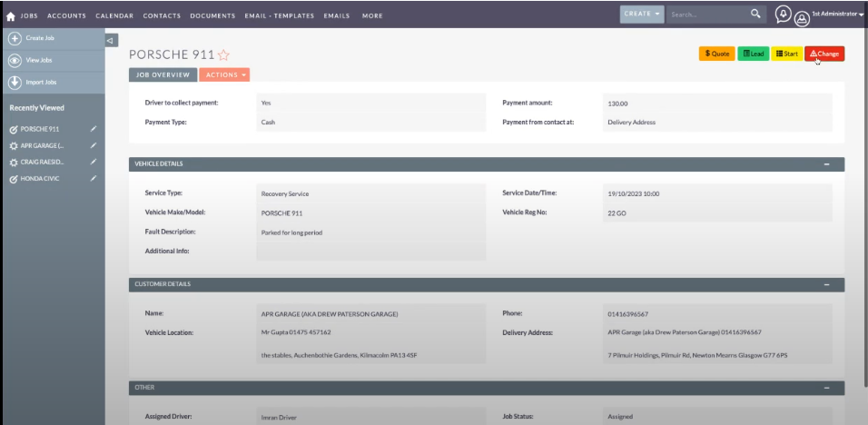This screenshot has width=868, height=425.
Task: Select the JOB OVERVIEW tab
Action: (x=163, y=74)
